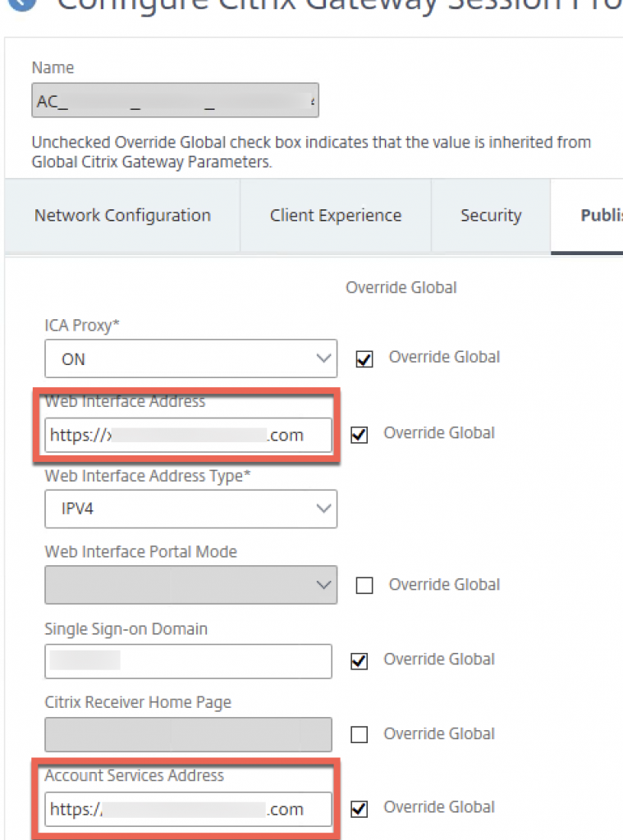Toggle Override Global for Web Interface Address
The width and height of the screenshot is (623, 840).
point(359,433)
